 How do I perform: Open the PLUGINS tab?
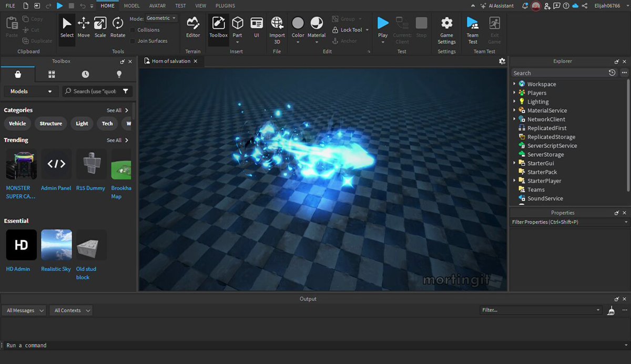(225, 6)
